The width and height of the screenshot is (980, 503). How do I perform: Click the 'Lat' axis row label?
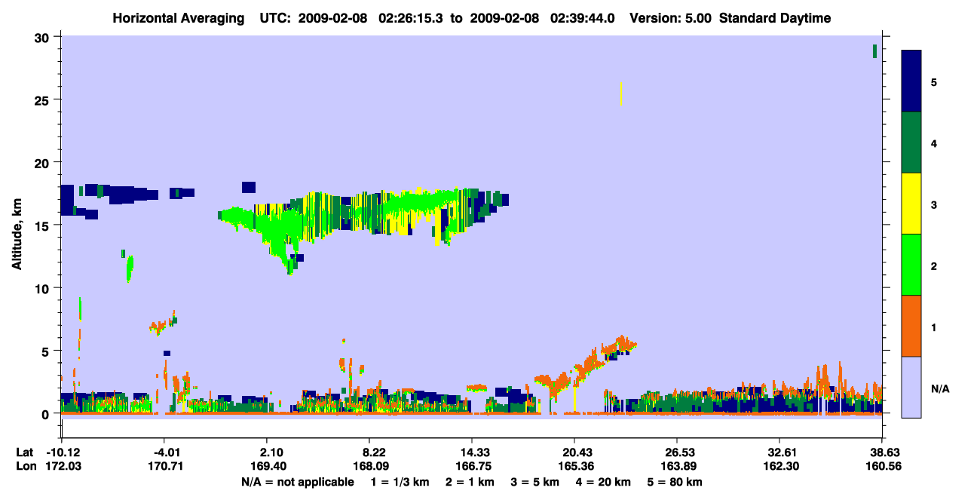pos(25,452)
